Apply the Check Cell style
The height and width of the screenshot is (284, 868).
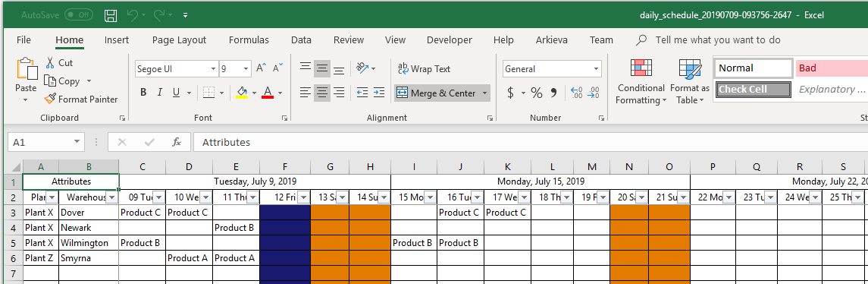click(x=754, y=90)
